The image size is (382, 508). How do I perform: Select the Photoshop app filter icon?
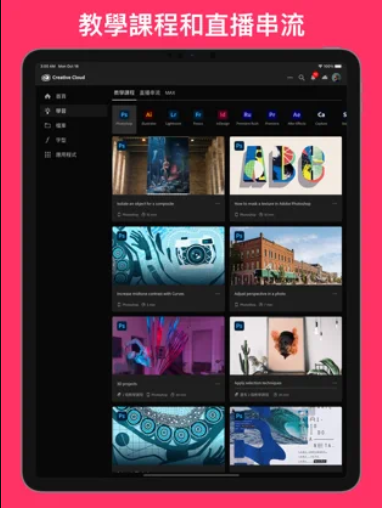pyautogui.click(x=124, y=118)
